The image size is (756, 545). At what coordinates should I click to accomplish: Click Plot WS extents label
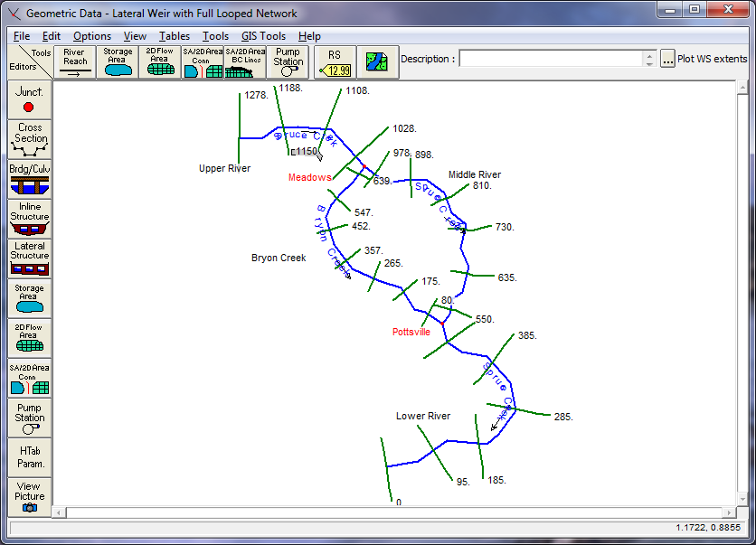[713, 60]
